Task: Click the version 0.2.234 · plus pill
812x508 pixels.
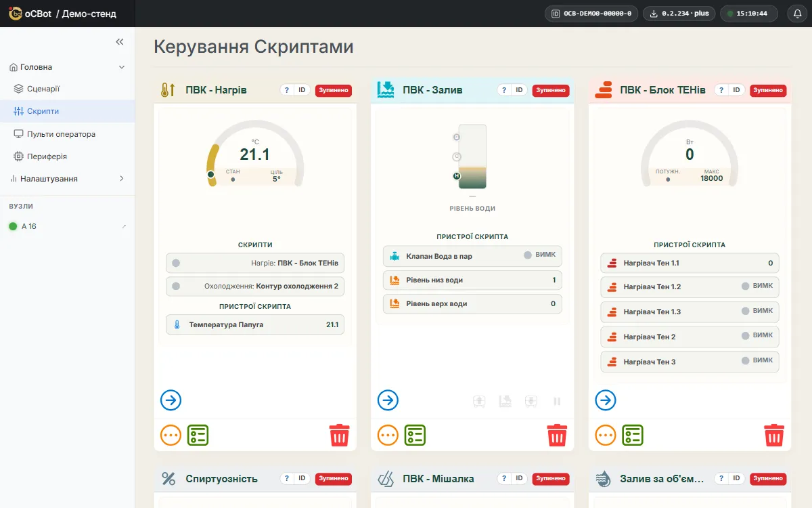Action: pyautogui.click(x=679, y=14)
